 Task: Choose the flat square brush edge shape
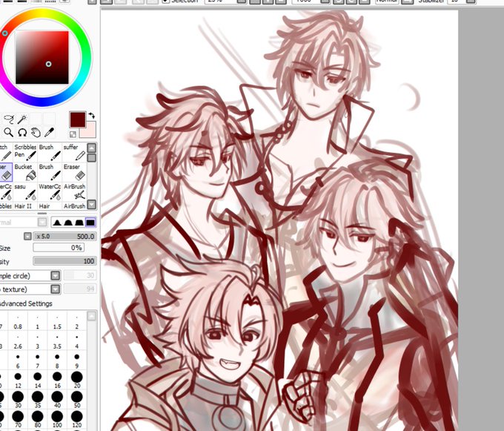tap(90, 223)
